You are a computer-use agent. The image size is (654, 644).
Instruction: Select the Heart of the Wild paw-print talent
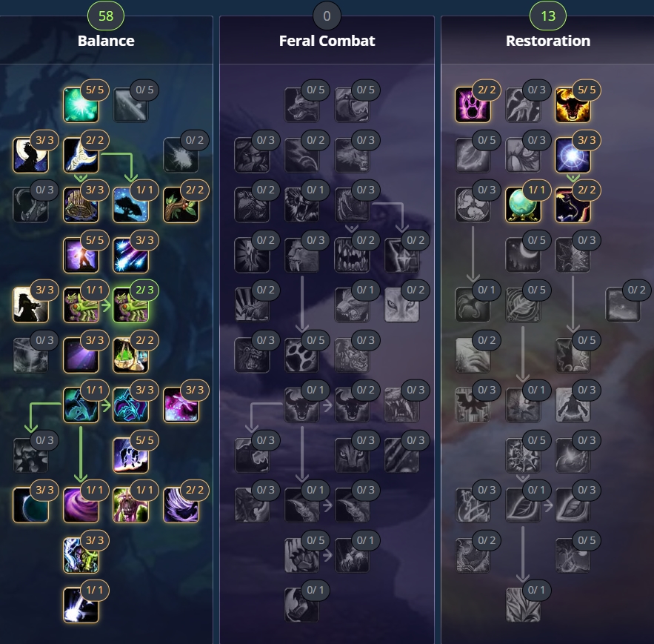click(x=302, y=355)
